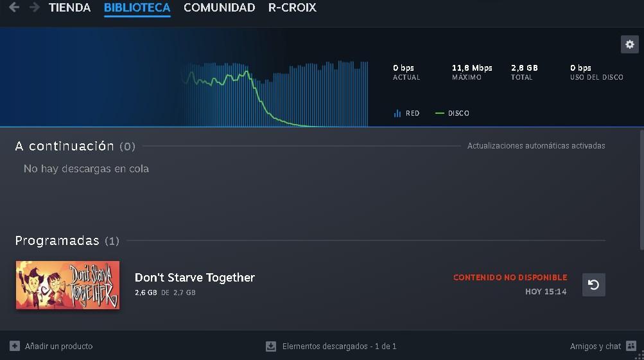Screen dimensions: 644x360
Task: Open the TIENDA tab
Action: 69,8
